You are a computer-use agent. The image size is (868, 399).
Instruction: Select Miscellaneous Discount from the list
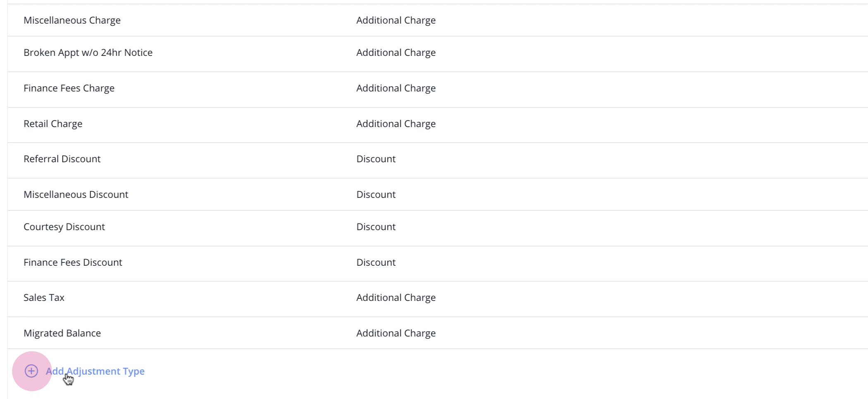(438, 195)
